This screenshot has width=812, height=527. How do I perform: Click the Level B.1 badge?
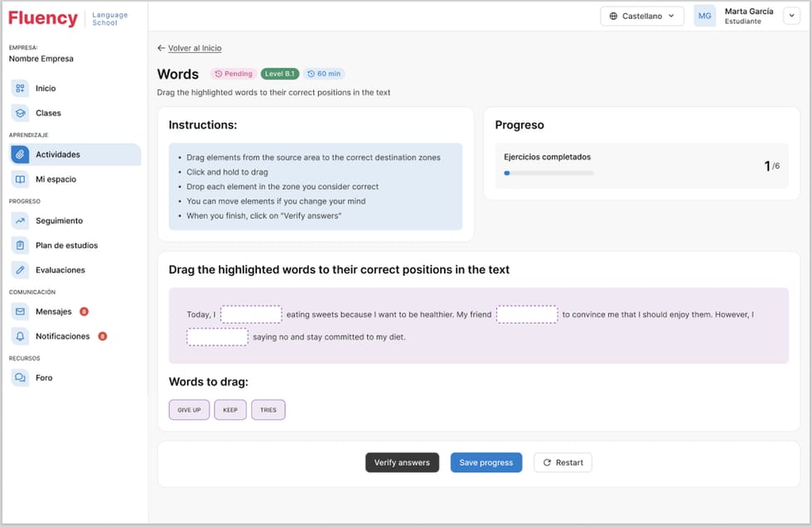280,74
